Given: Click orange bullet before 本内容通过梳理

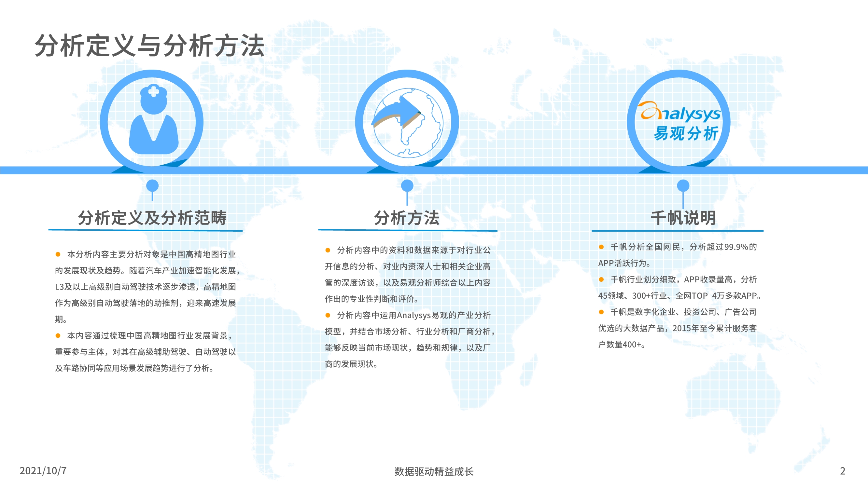Looking at the screenshot, I should tap(58, 335).
